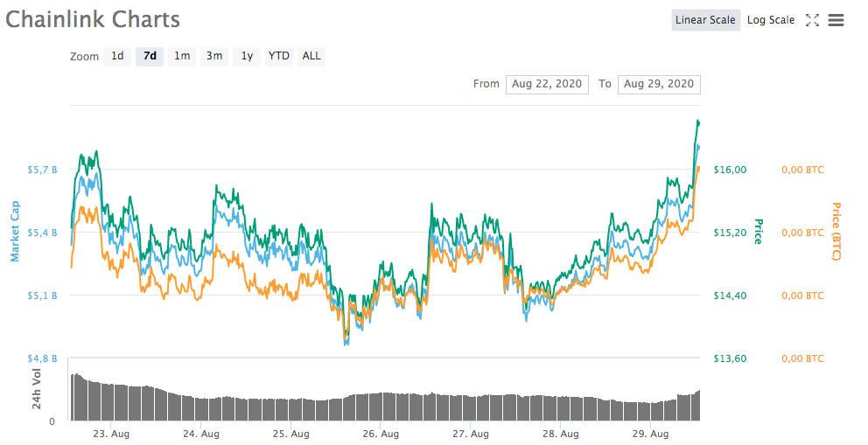Viewport: 868px width, 445px height.
Task: Click the $5,7 B market cap label
Action: [42, 170]
